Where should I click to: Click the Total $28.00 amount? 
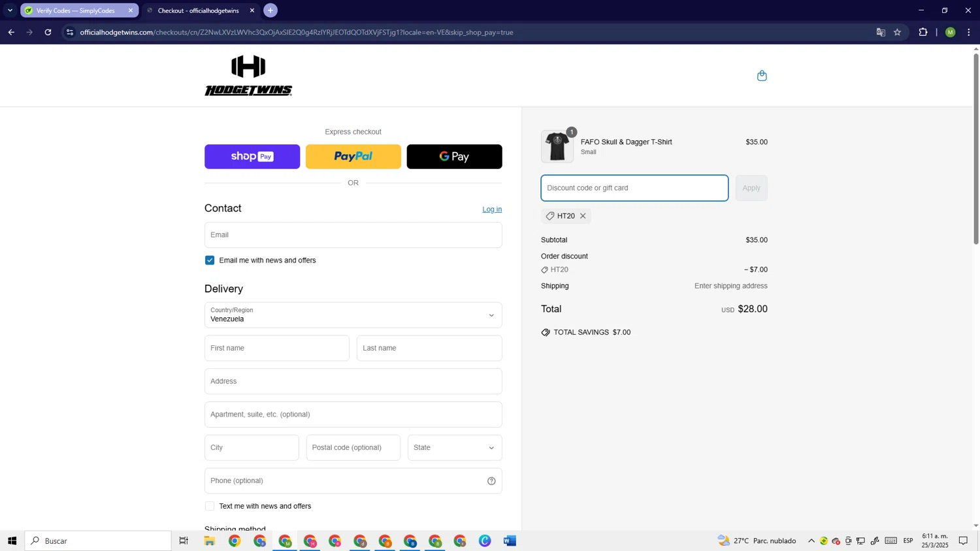tap(753, 309)
